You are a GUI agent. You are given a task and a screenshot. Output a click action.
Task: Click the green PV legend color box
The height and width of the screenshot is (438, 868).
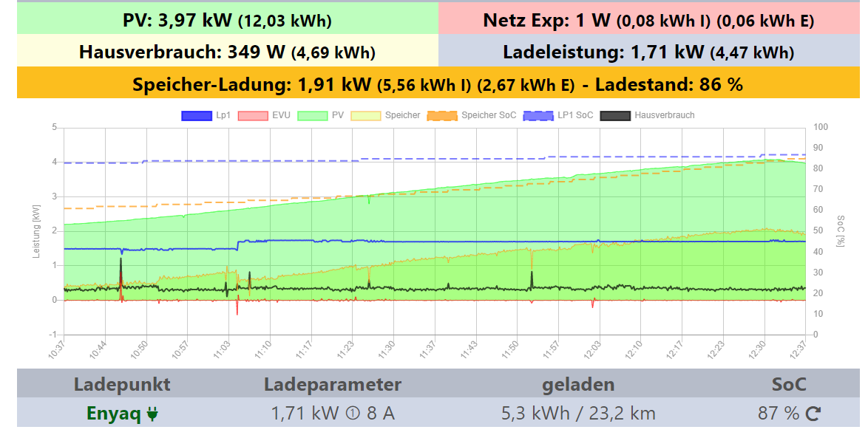313,115
